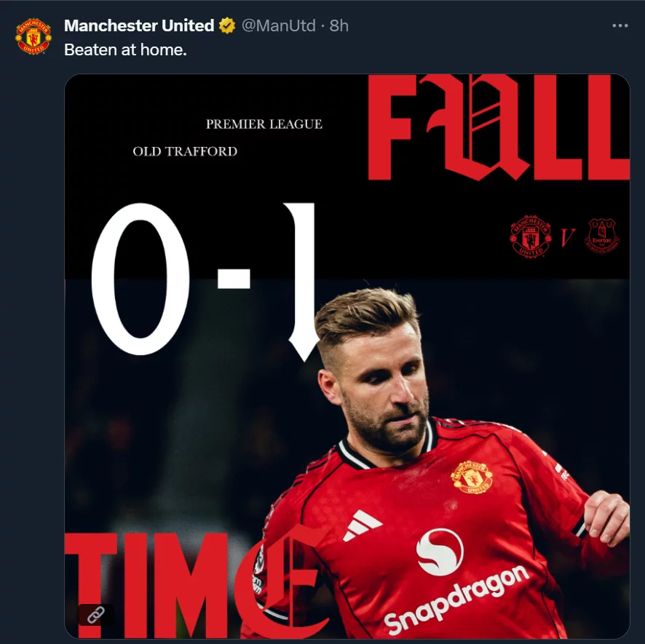The height and width of the screenshot is (644, 645).
Task: Click the round Snapdragon logo on the shirt
Action: 440,552
